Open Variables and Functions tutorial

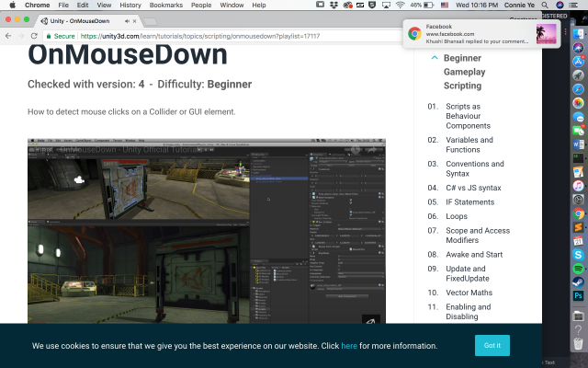[469, 144]
